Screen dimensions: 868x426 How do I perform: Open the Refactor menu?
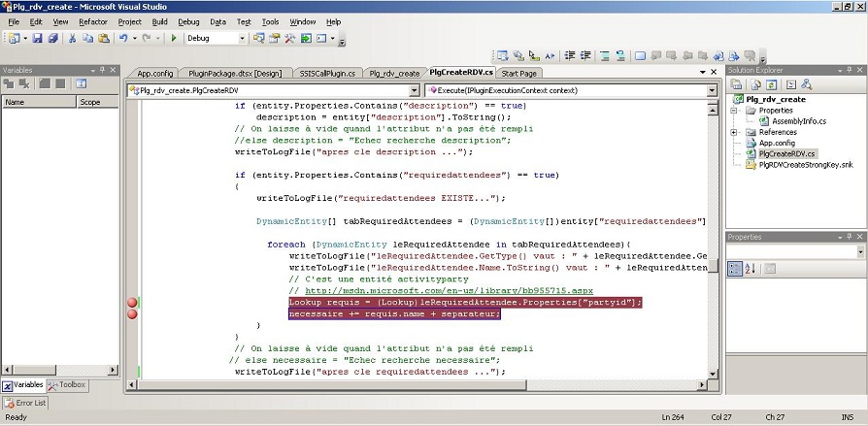(x=93, y=21)
